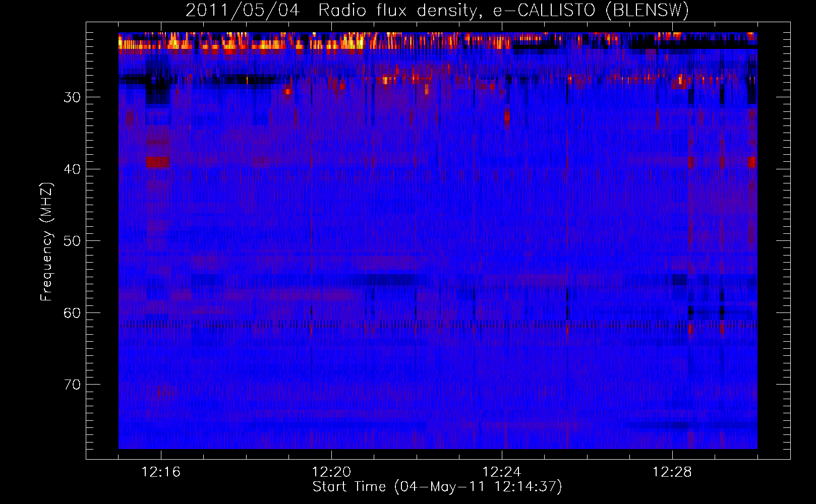The image size is (816, 504).
Task: Click the 12:20 time axis label
Action: tap(331, 472)
